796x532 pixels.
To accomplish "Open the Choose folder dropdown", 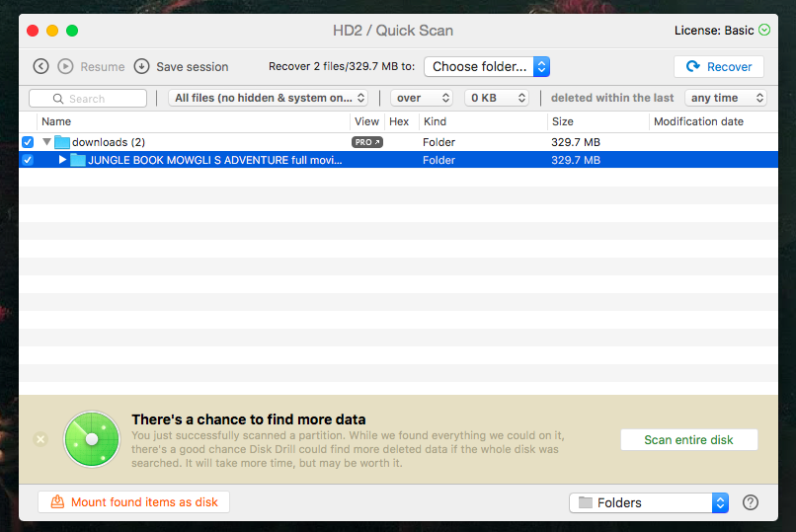I will tap(487, 66).
